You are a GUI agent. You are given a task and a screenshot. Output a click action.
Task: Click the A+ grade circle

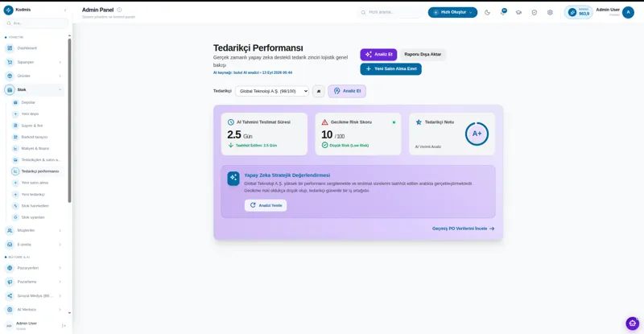click(477, 134)
